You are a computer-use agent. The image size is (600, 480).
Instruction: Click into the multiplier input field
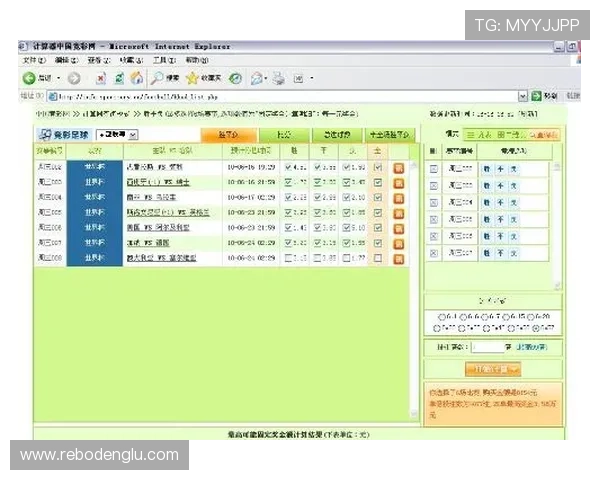pos(488,347)
